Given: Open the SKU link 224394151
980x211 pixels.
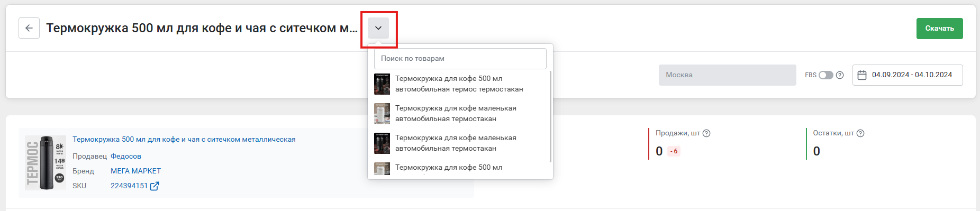Looking at the screenshot, I should coord(129,186).
